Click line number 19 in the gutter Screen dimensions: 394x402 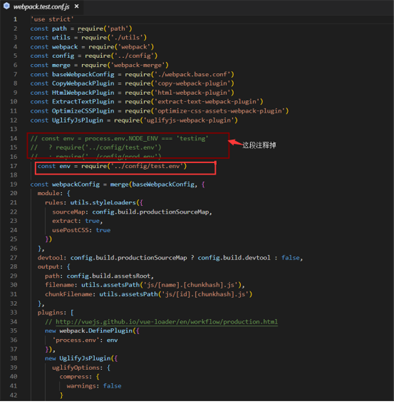coord(13,184)
